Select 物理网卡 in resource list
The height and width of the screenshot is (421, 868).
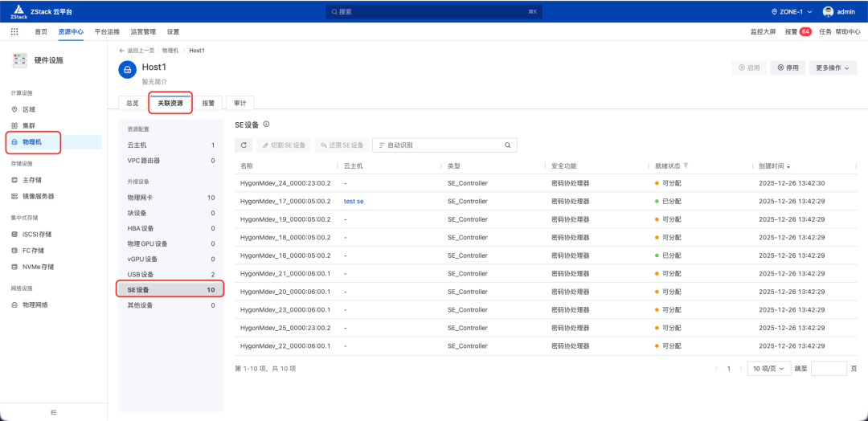point(171,198)
